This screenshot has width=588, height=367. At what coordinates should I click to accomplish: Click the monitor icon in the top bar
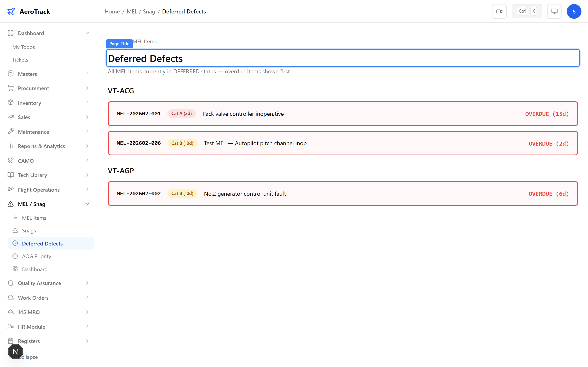click(554, 11)
